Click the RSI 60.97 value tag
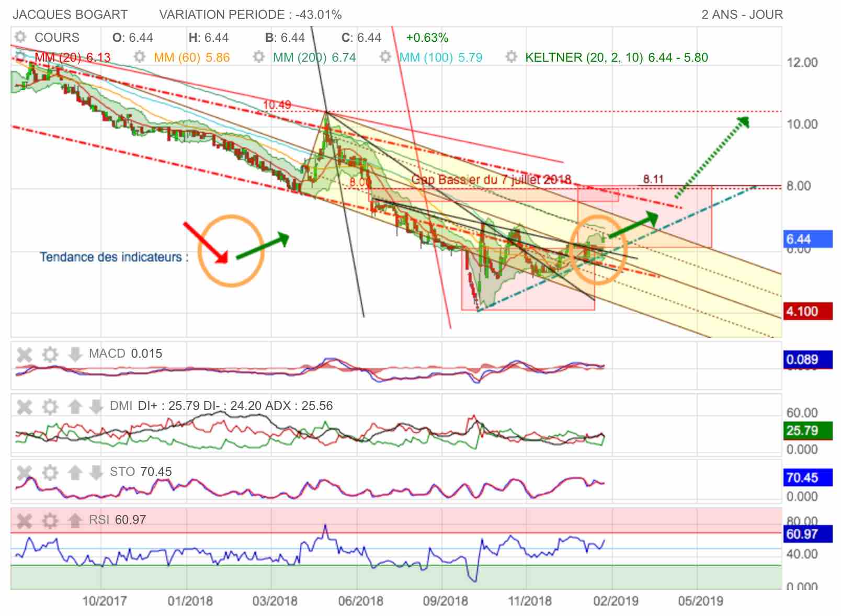The image size is (841, 616). tap(808, 534)
